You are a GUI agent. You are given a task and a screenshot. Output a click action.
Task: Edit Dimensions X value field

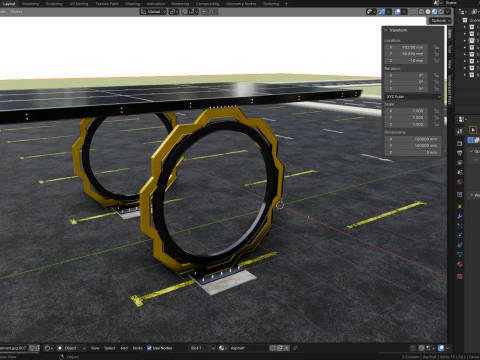pos(413,139)
